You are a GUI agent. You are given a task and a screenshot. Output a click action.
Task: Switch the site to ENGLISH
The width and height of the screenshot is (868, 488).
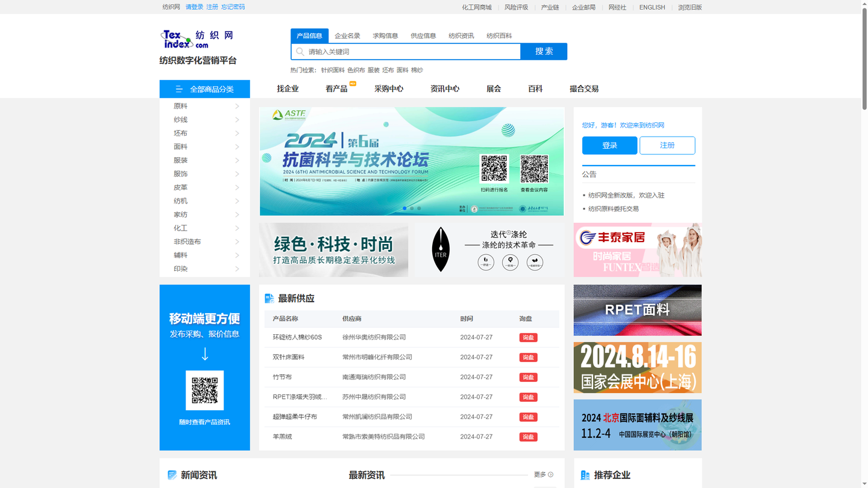tap(652, 7)
